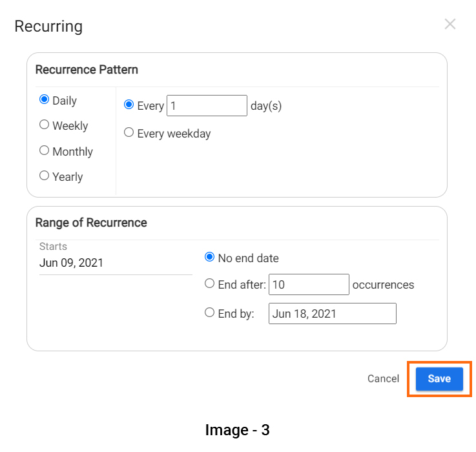
Task: Choose the End after occurrences option
Action: [209, 283]
